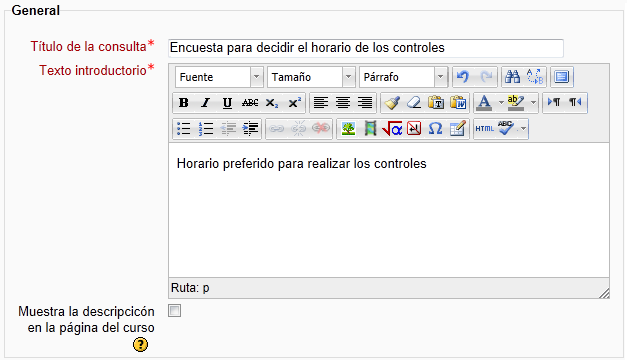The height and width of the screenshot is (360, 627).
Task: Open the Párrafo format dropdown
Action: [403, 77]
